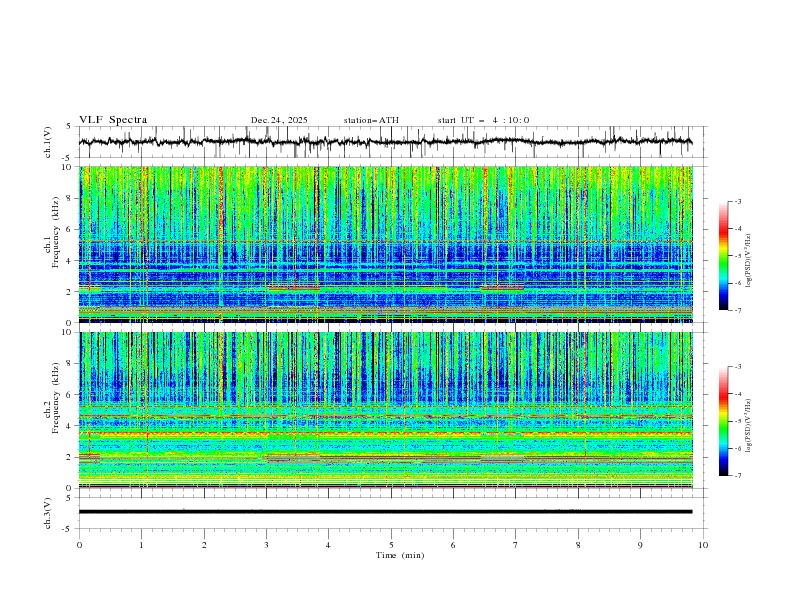Click the ch.1 spectrogram panel
The image size is (792, 612).
coord(385,244)
